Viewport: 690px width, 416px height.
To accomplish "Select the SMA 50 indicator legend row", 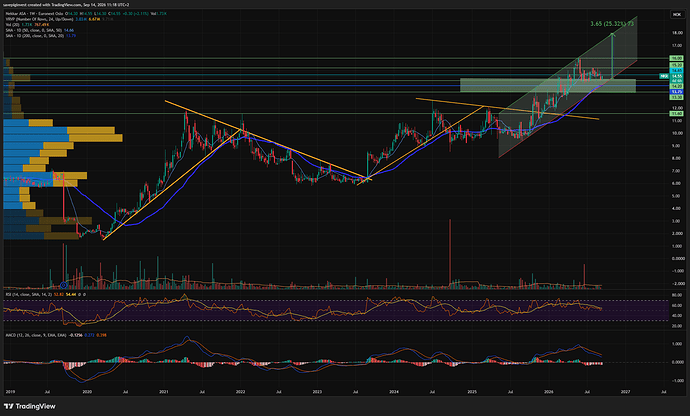I will click(40, 30).
